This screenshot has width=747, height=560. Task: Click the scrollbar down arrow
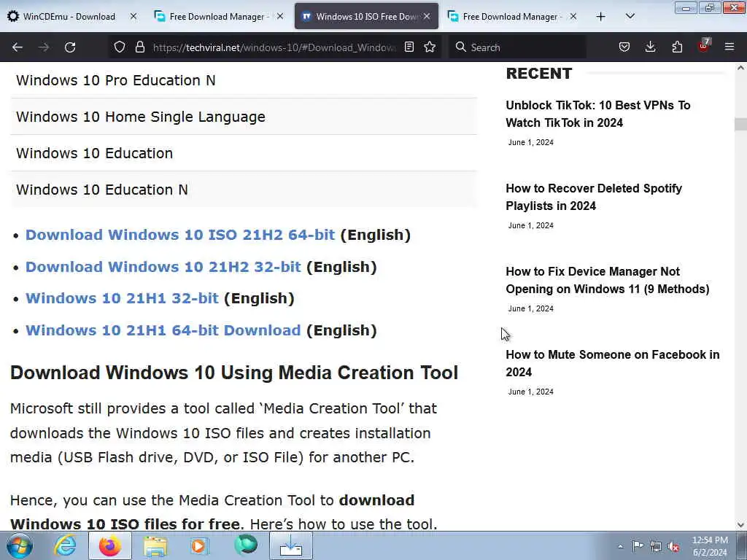740,525
